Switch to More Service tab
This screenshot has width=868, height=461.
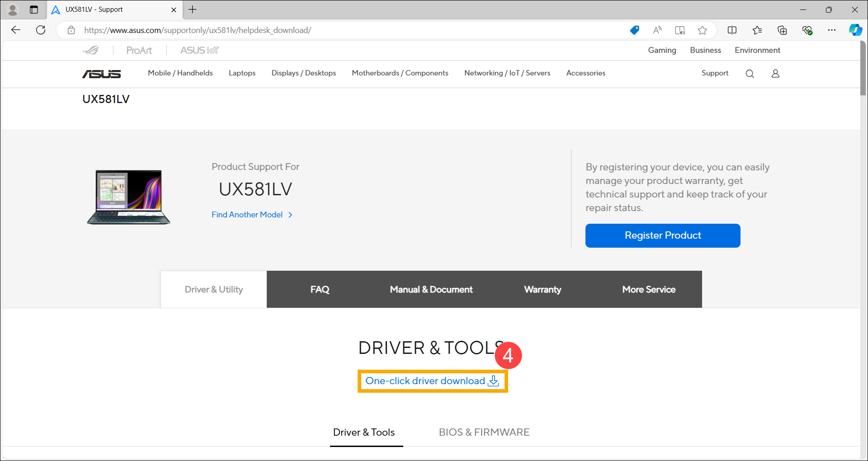(649, 289)
